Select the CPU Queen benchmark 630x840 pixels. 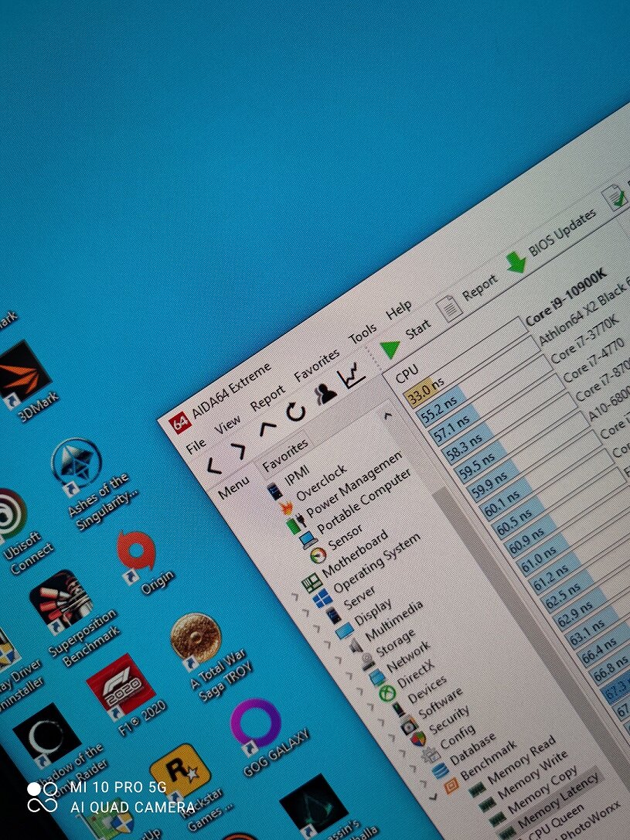554,822
